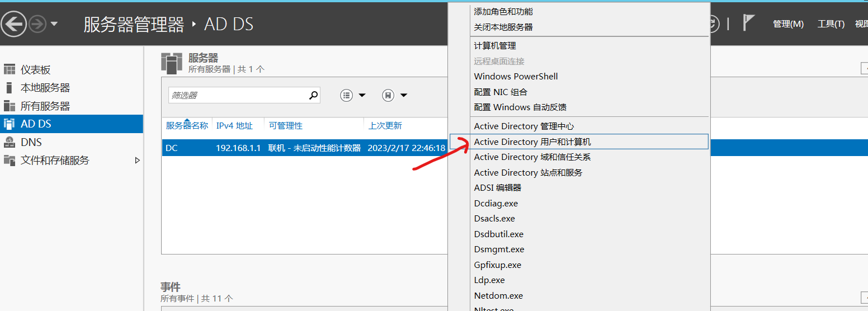The width and height of the screenshot is (868, 311).
Task: Launch Windows PowerShell from the context menu
Action: tap(516, 77)
